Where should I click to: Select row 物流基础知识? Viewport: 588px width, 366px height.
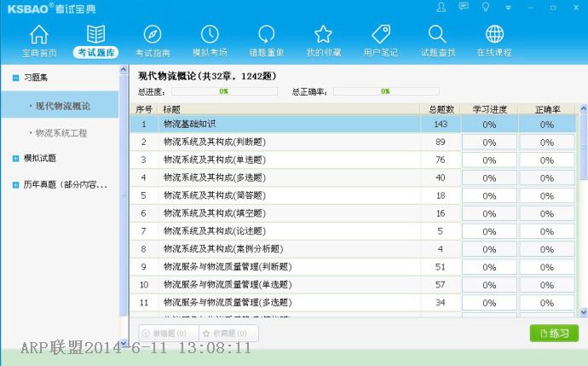coord(353,124)
